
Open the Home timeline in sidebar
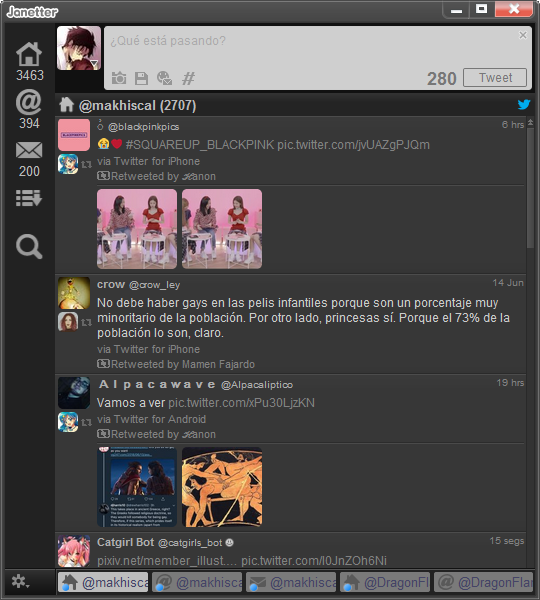coord(29,54)
